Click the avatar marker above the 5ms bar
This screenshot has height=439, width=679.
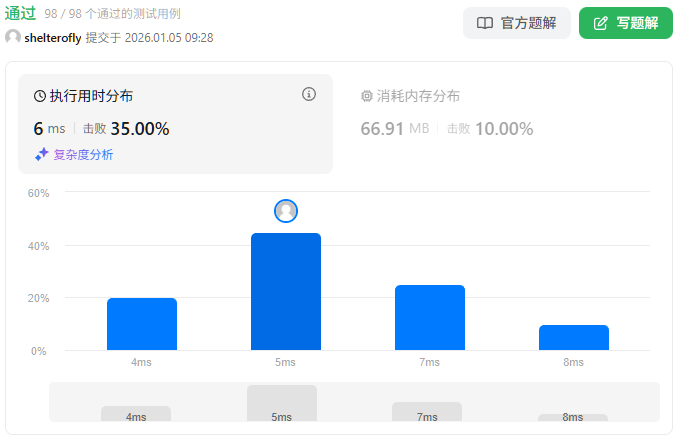[286, 211]
